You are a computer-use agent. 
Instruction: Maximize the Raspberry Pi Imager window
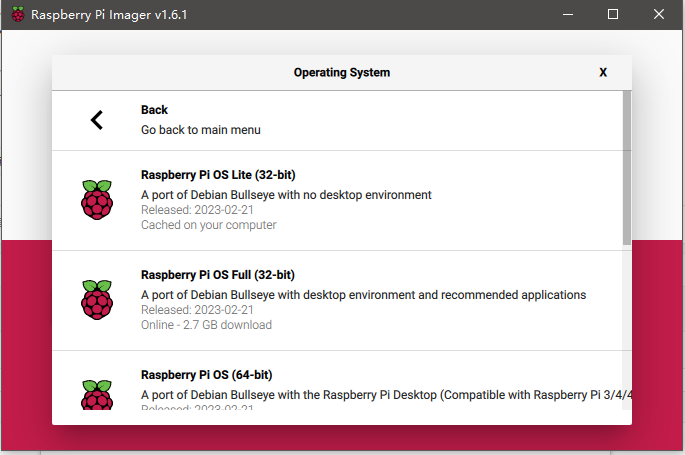pyautogui.click(x=613, y=14)
